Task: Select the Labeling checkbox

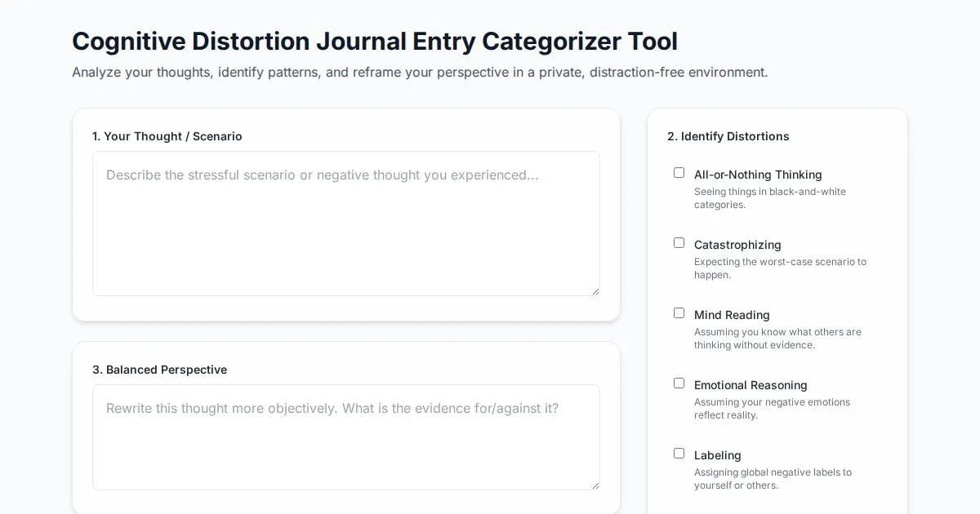Action: click(679, 454)
